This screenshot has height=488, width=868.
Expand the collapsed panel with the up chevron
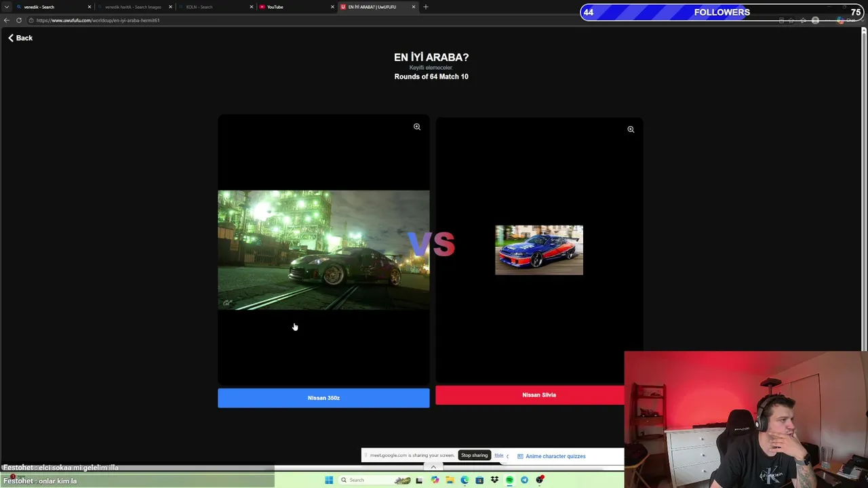tap(433, 467)
